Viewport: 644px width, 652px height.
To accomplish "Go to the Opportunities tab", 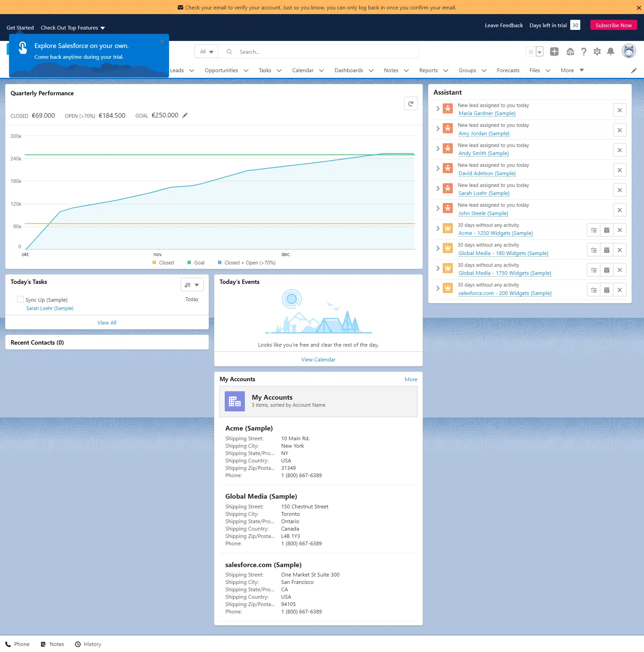I will pos(221,70).
